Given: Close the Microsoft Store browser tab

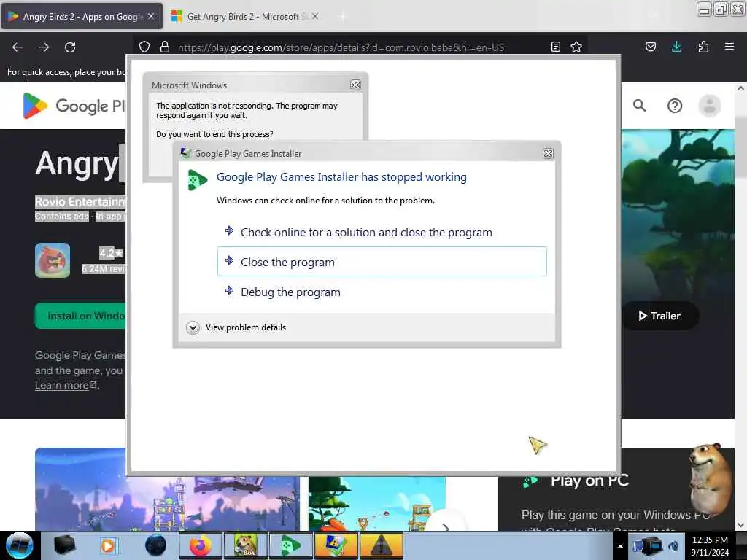Looking at the screenshot, I should tap(315, 16).
